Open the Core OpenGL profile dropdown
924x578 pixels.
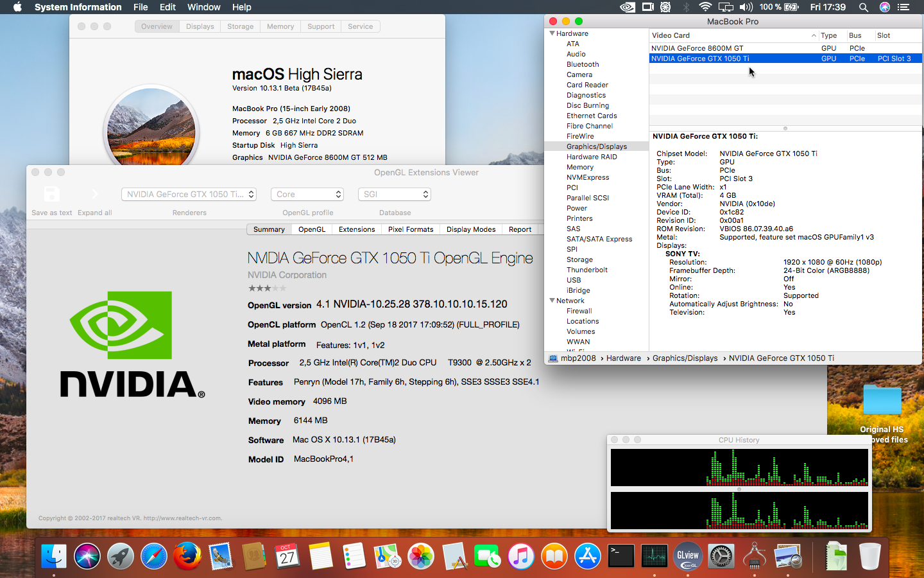307,194
